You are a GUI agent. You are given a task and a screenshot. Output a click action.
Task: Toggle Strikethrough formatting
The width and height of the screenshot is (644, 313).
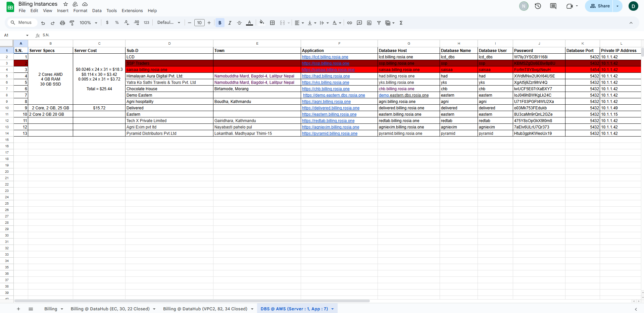pos(239,23)
